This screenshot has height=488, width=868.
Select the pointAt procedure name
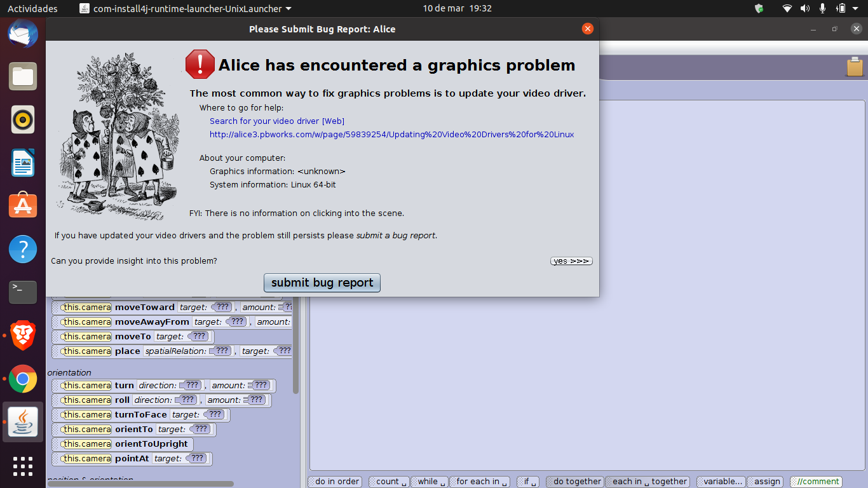pyautogui.click(x=132, y=458)
